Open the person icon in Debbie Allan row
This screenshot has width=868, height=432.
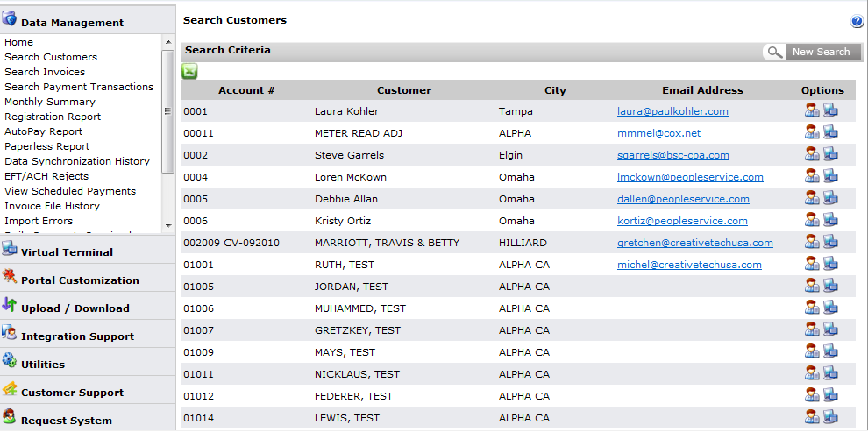[x=812, y=198]
